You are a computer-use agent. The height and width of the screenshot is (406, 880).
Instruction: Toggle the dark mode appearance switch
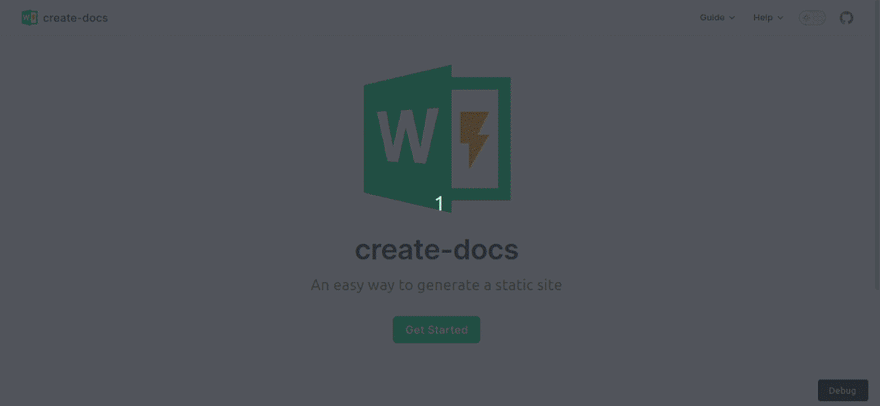tap(812, 17)
